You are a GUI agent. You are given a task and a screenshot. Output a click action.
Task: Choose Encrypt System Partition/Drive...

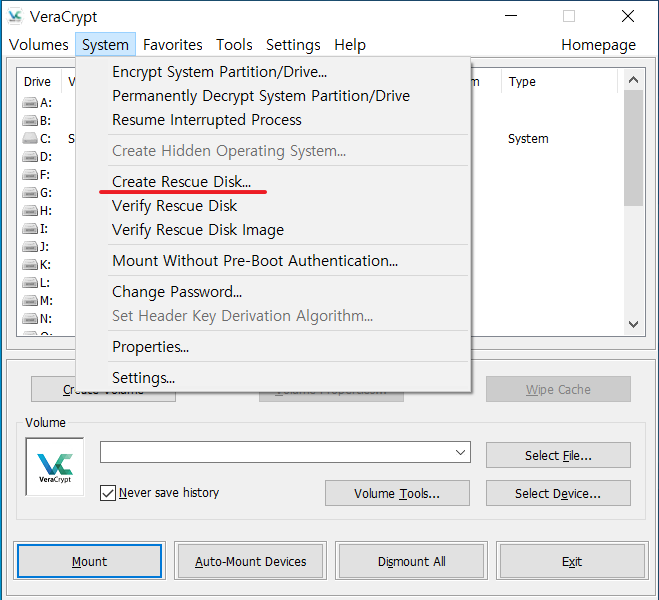273,72
